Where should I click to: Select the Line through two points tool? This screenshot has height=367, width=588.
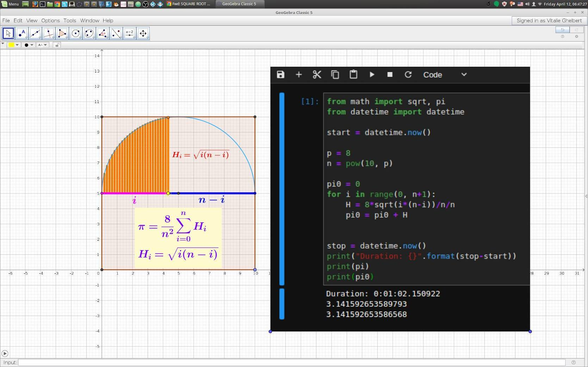(35, 33)
